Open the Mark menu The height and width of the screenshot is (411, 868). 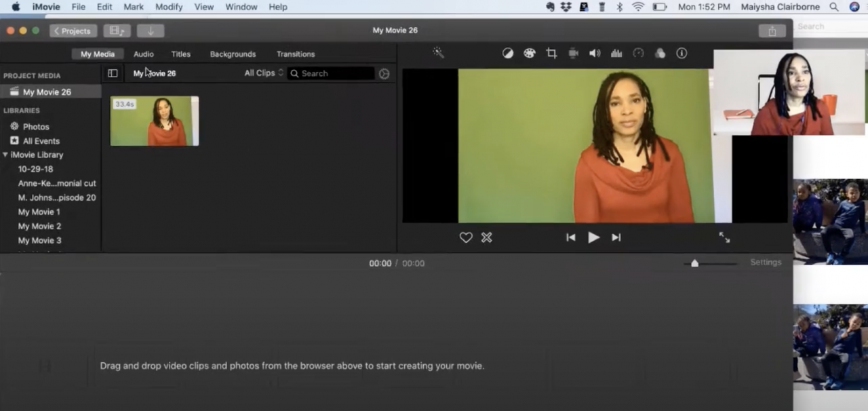coord(134,7)
